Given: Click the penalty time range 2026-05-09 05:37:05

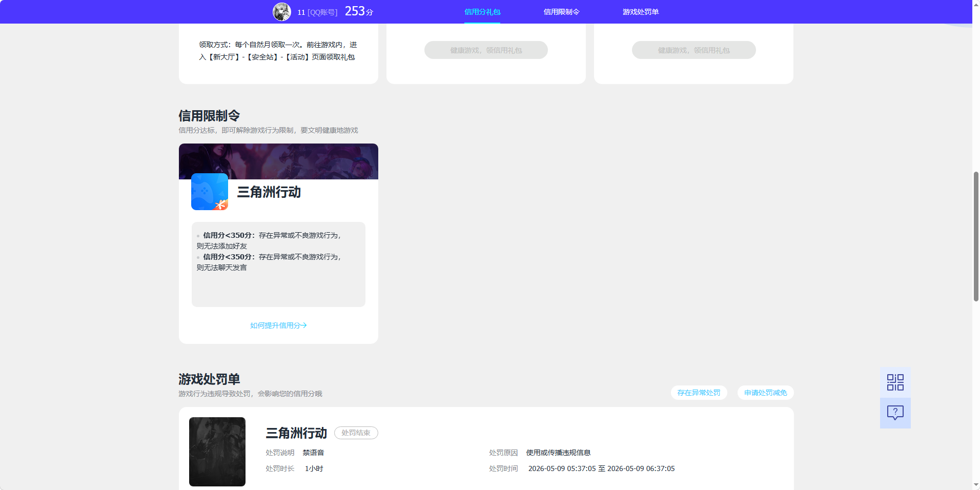Looking at the screenshot, I should 601,468.
